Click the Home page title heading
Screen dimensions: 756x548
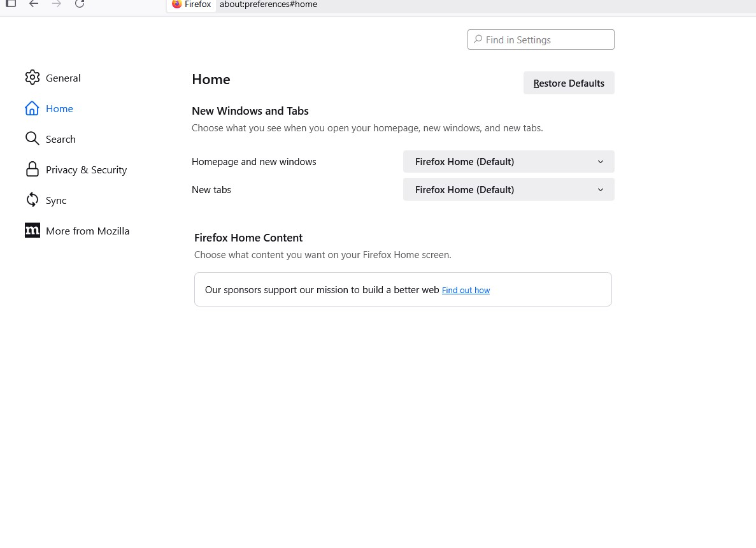coord(211,79)
